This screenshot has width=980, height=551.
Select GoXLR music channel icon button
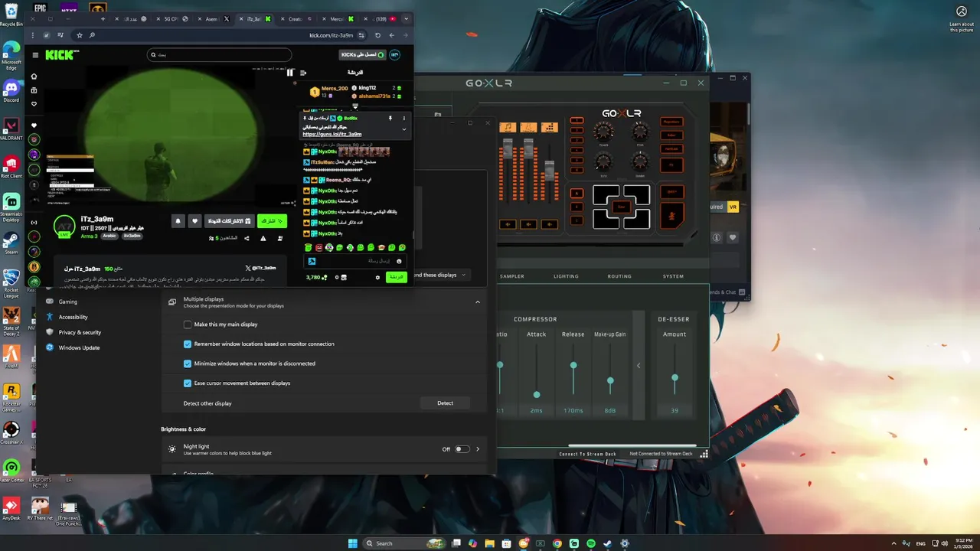[x=507, y=127]
